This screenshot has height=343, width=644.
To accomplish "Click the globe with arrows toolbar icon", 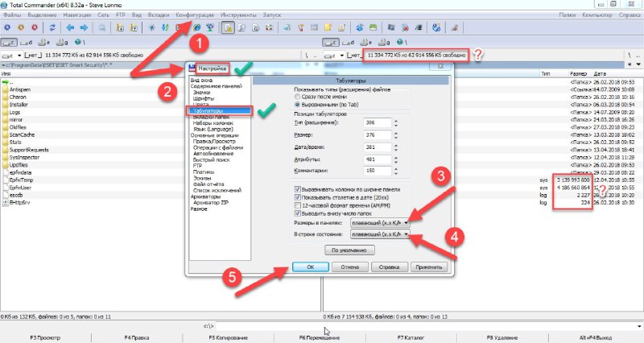I will click(436, 27).
